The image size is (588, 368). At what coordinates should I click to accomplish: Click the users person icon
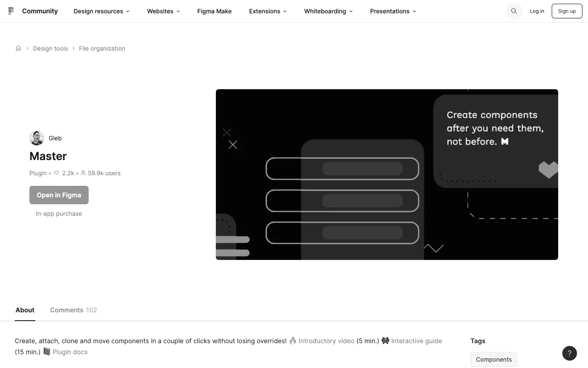(x=83, y=173)
